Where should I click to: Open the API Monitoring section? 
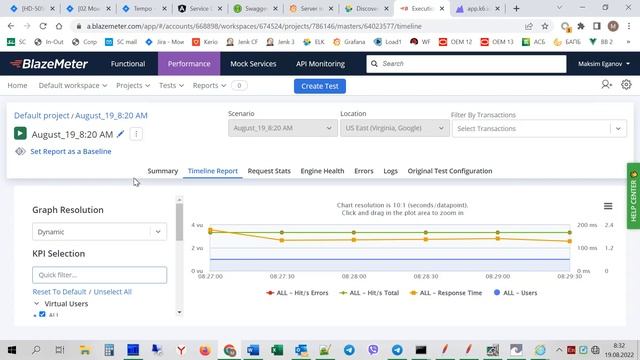point(320,64)
